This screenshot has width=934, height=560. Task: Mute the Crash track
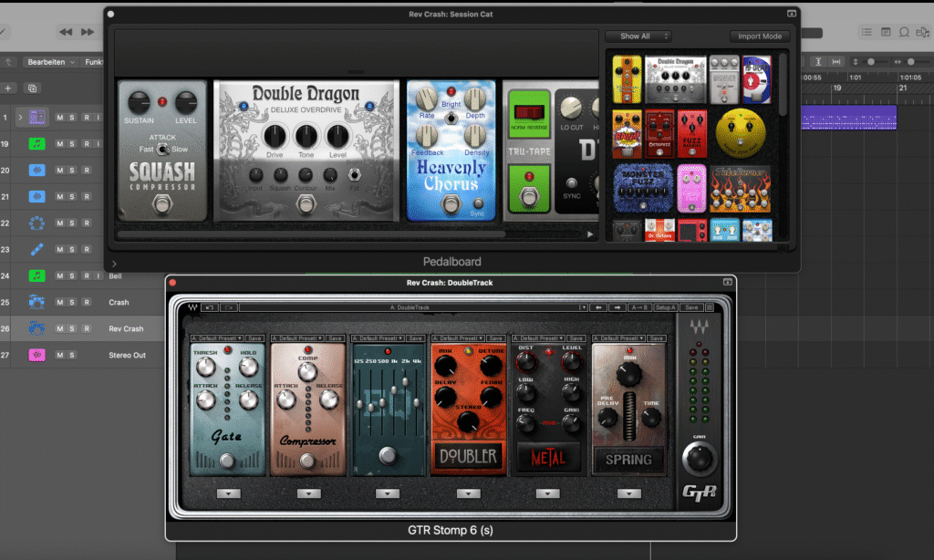59,302
